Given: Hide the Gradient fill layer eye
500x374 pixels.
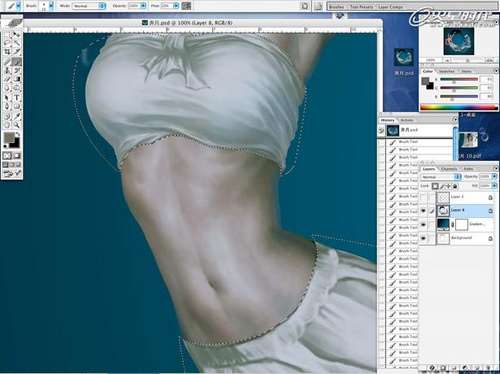Looking at the screenshot, I should coord(423,225).
